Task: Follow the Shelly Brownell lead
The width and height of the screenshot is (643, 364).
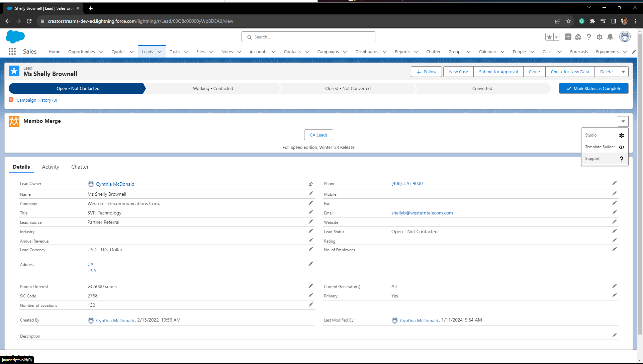Action: coord(426,72)
